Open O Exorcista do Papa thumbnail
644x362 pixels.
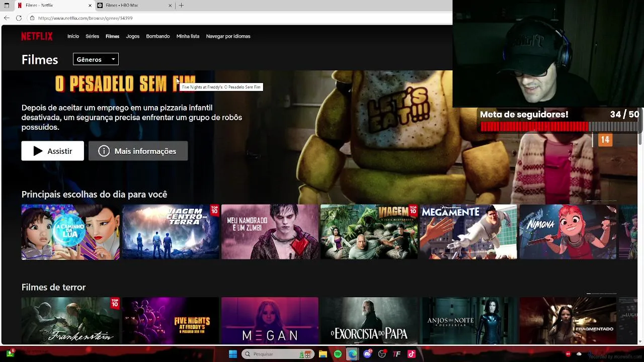369,321
